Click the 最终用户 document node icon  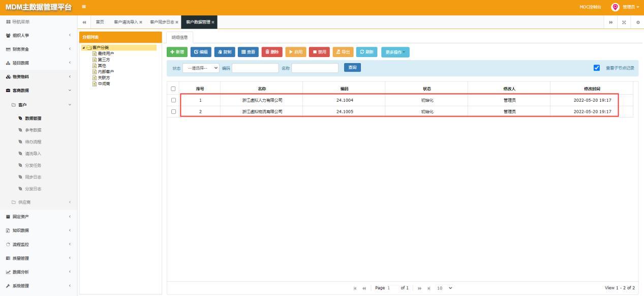click(x=95, y=53)
